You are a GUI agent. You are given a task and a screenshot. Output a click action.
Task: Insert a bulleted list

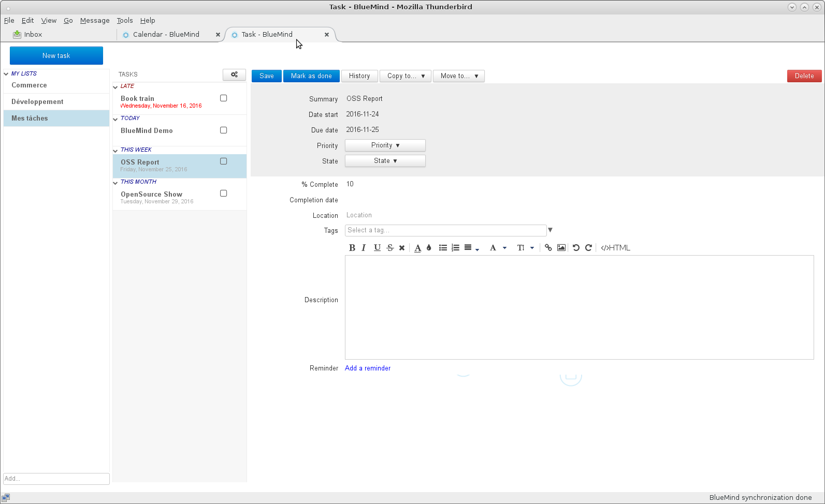pos(443,248)
